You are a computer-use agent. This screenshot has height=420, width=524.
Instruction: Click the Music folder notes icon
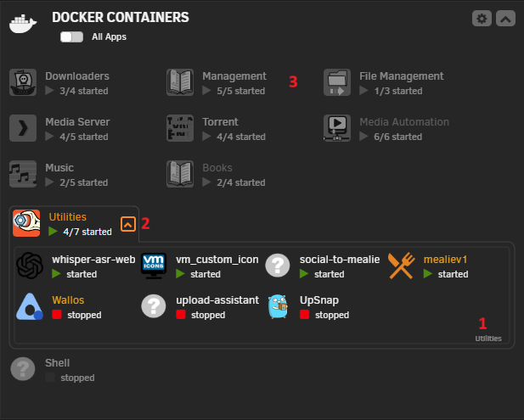[23, 174]
